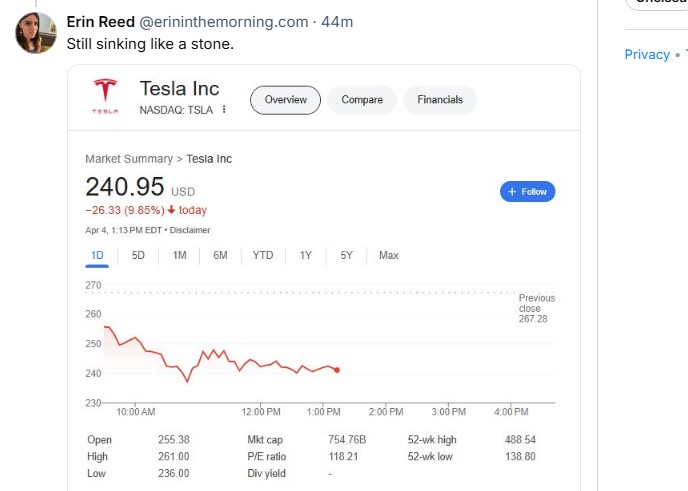Select the 6M chart range
The height and width of the screenshot is (491, 688).
pos(220,255)
